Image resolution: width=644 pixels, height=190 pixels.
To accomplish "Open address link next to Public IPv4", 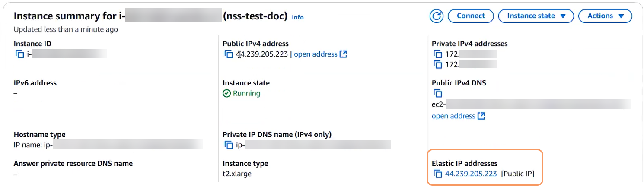I will click(x=316, y=54).
